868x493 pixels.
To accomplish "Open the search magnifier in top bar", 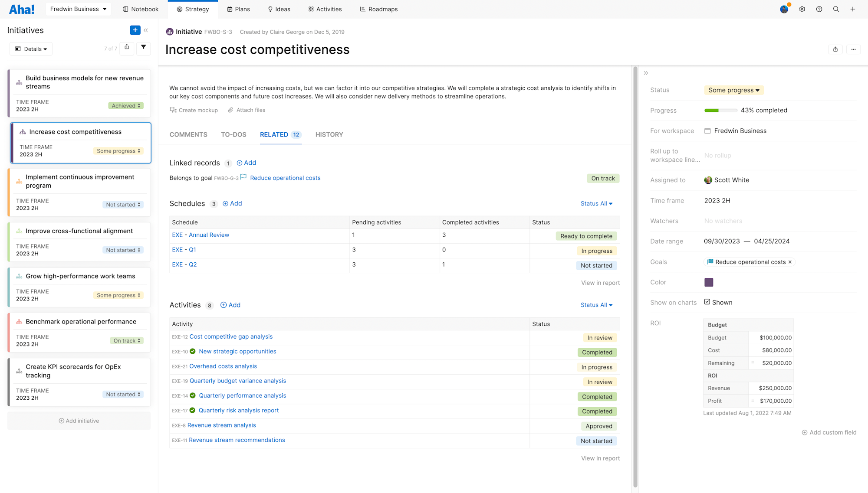I will [836, 9].
